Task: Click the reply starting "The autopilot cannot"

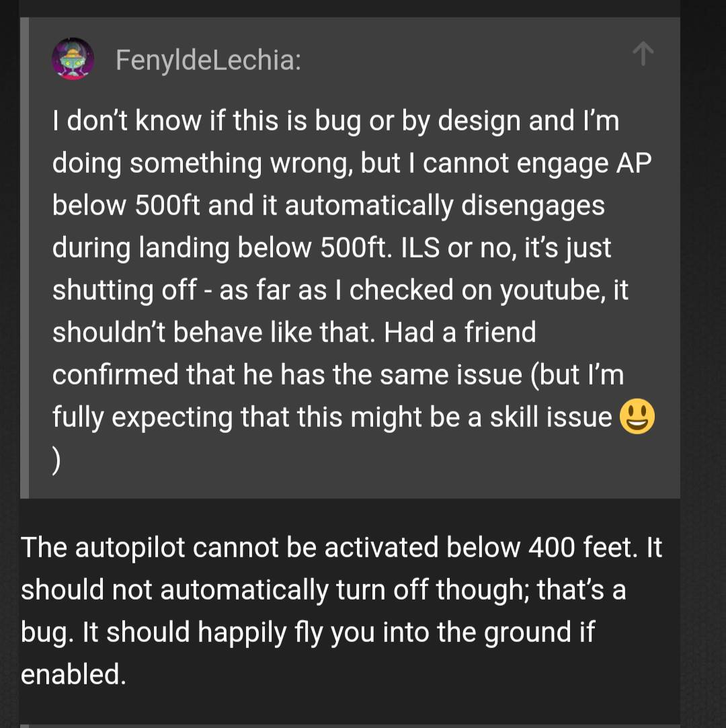Action: 341,610
